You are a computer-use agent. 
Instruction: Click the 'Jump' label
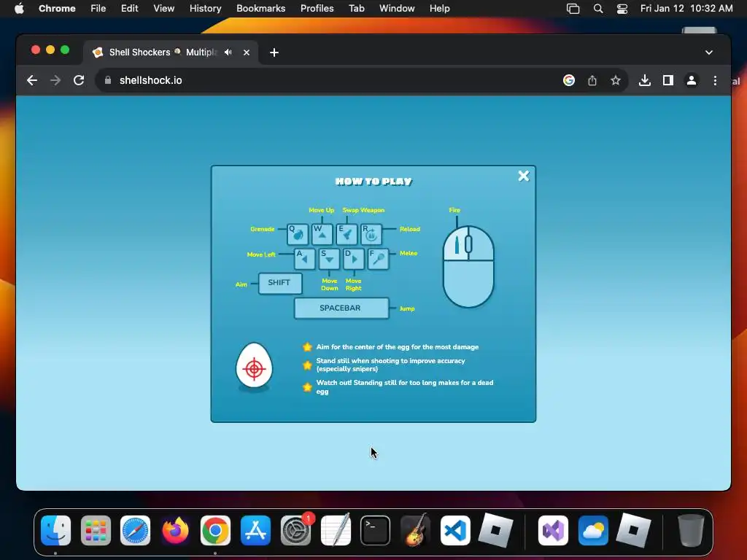coord(407,308)
